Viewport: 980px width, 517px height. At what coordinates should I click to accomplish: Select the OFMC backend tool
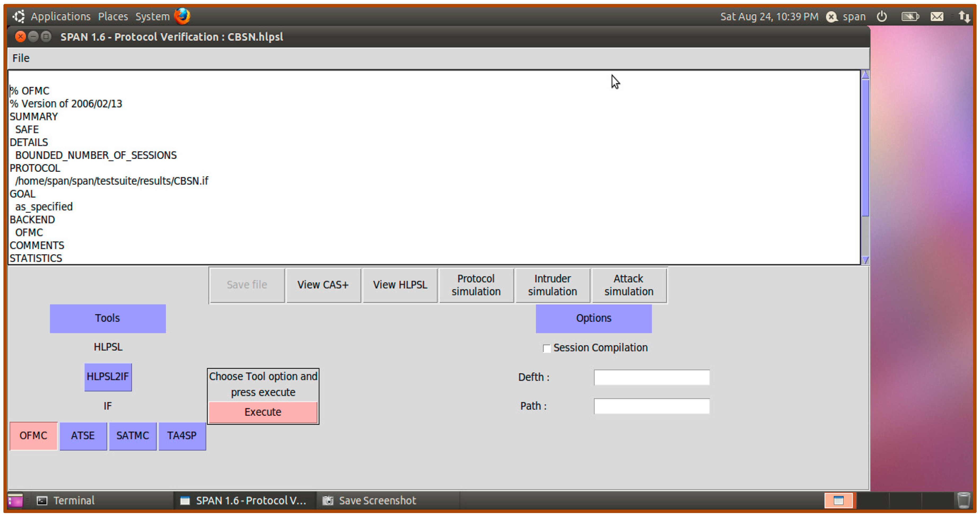(x=33, y=436)
